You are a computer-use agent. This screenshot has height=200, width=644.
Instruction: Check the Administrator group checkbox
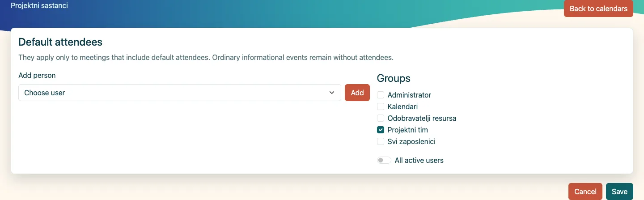[x=381, y=95]
